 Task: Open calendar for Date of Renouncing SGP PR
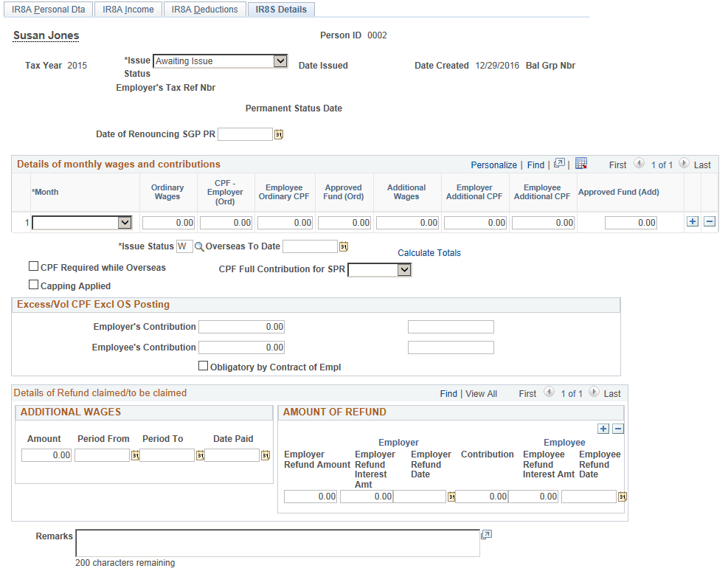pyautogui.click(x=279, y=134)
